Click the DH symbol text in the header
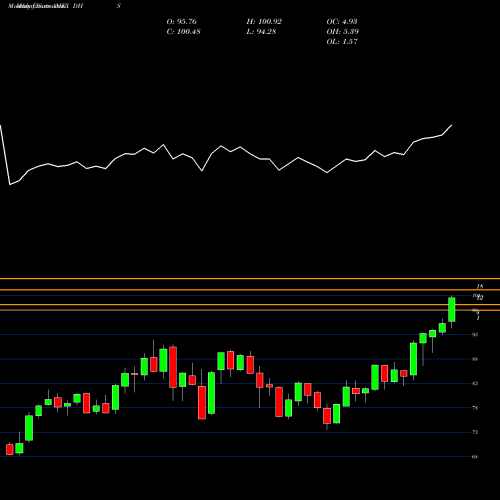The height and width of the screenshot is (500, 500). point(77,6)
